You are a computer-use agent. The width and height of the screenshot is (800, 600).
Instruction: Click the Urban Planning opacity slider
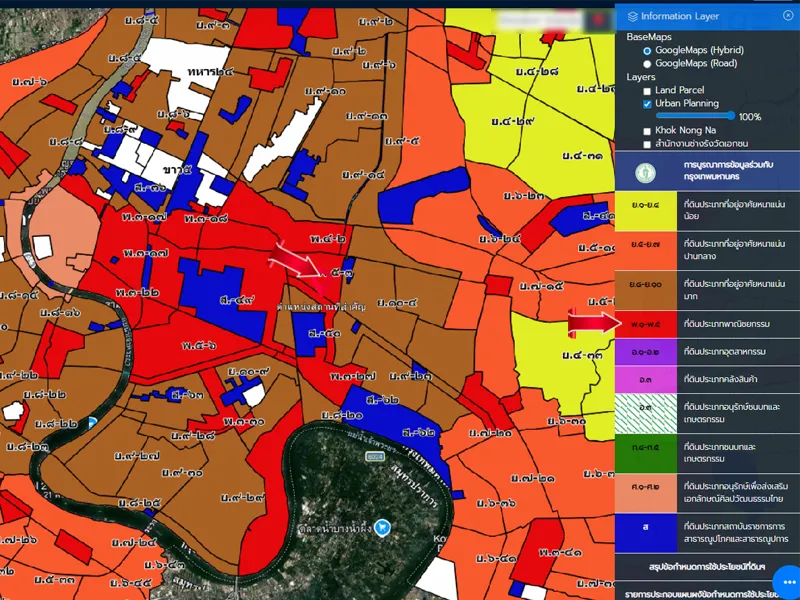coord(695,117)
